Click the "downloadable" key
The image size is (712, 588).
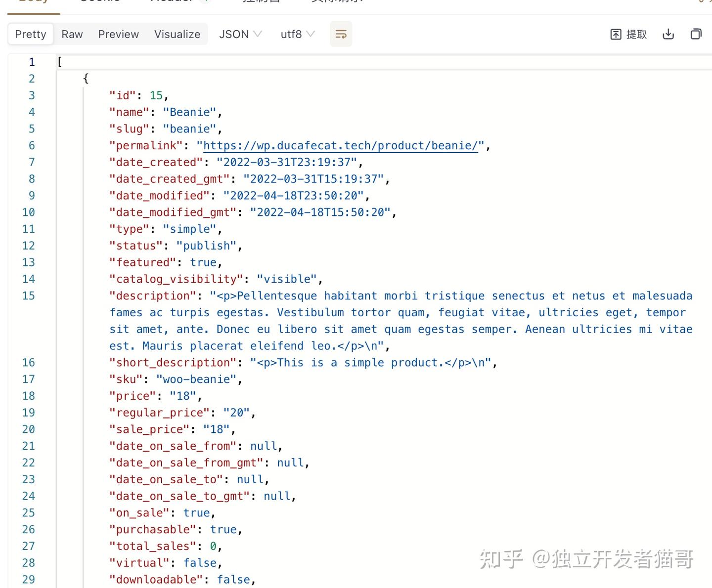pyautogui.click(x=156, y=580)
